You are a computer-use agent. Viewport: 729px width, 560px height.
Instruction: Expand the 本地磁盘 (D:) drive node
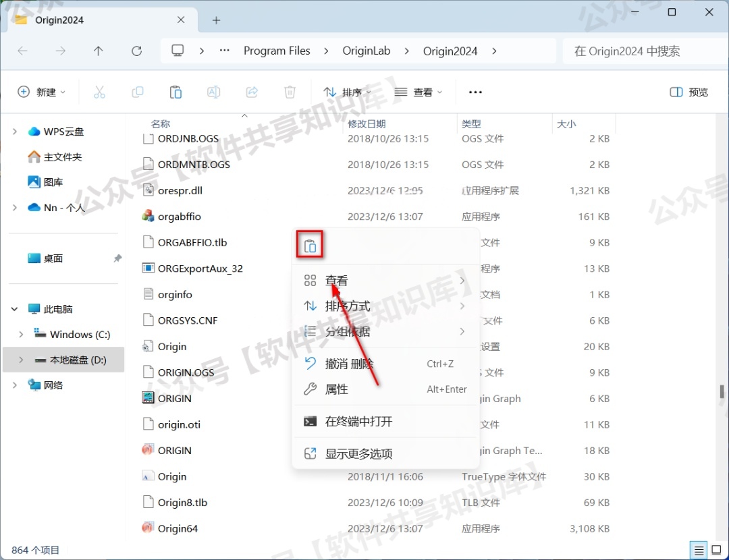(21, 360)
